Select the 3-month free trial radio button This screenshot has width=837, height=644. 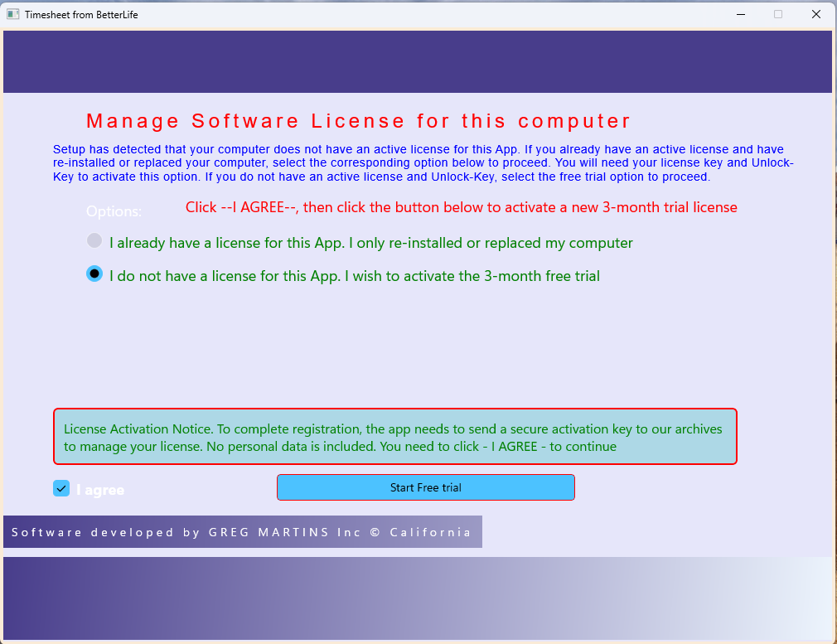[94, 274]
